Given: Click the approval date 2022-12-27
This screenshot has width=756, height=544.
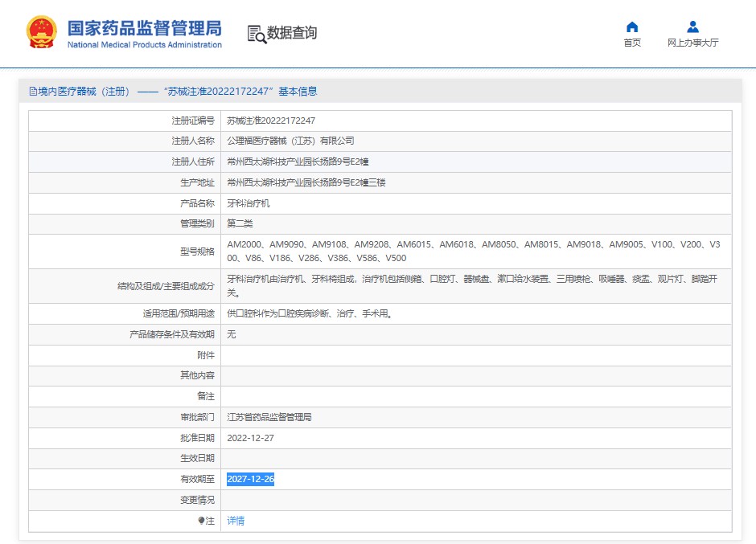Looking at the screenshot, I should pyautogui.click(x=250, y=438).
